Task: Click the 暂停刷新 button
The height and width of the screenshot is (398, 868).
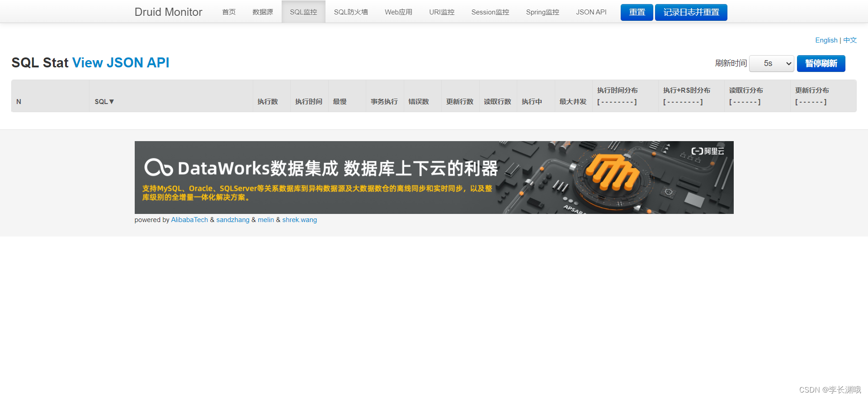Action: pos(821,63)
